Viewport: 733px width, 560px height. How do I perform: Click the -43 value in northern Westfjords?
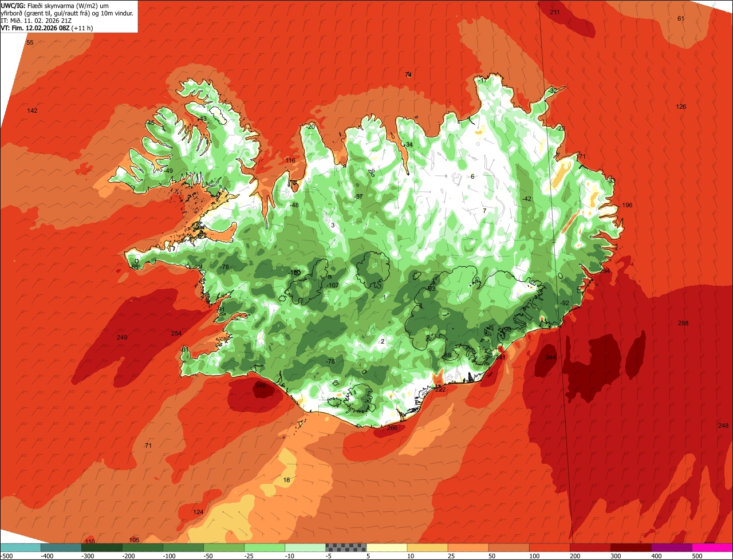(202, 119)
